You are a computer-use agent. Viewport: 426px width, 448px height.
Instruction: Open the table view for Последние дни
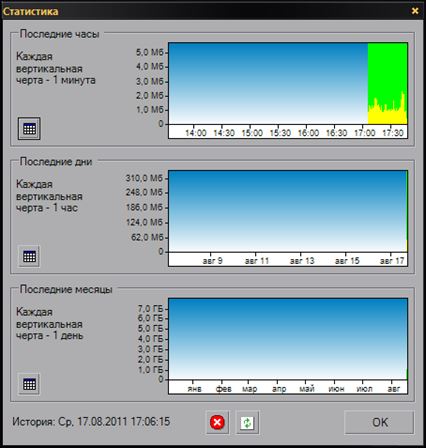pyautogui.click(x=29, y=256)
